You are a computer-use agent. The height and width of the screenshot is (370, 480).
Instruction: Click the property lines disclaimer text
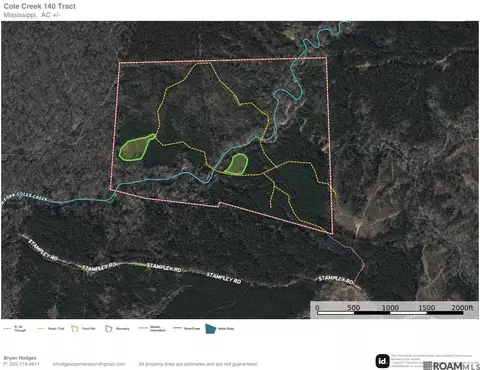[198, 364]
